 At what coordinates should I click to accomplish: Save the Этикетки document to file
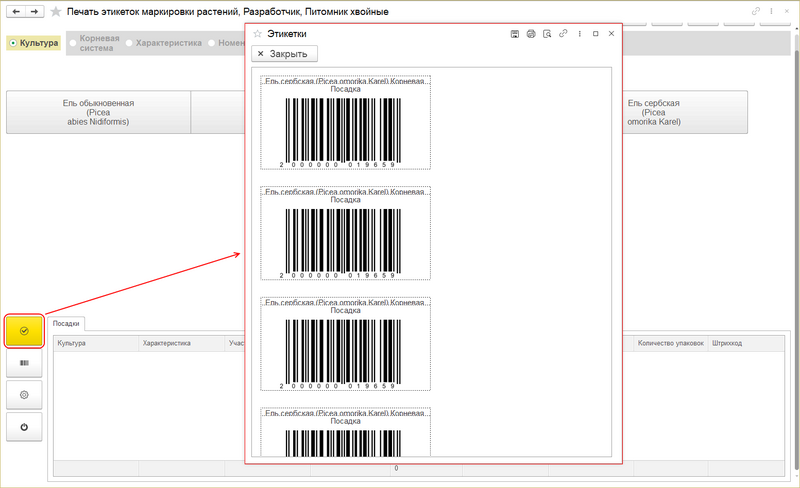[515, 34]
